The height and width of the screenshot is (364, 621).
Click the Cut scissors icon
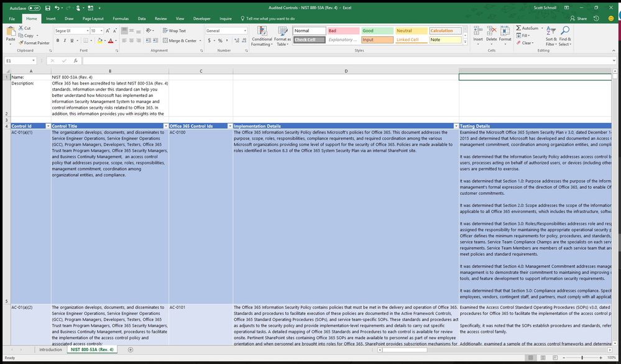click(21, 28)
